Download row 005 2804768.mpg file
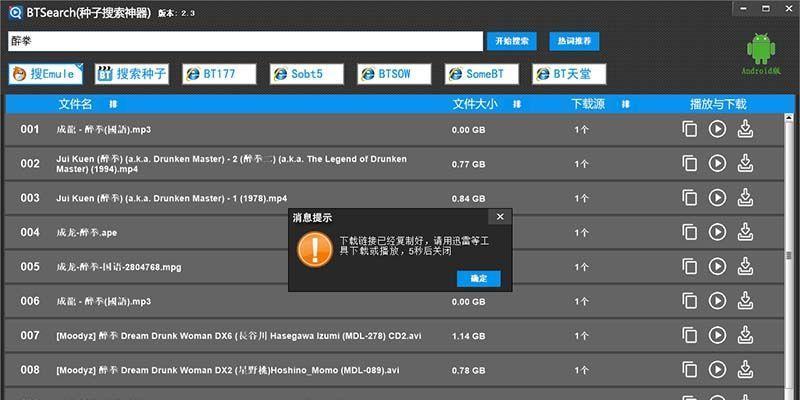 click(745, 266)
